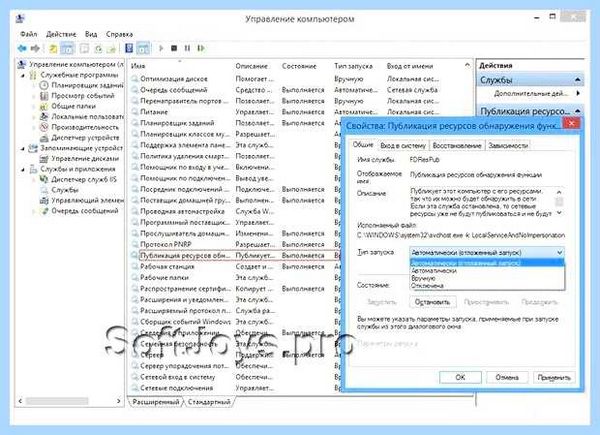Click the Export list toolbar icon
The image size is (600, 435).
(x=111, y=49)
